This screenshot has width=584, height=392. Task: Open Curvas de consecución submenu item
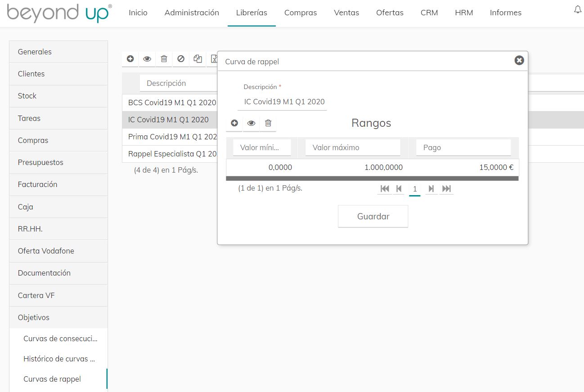coord(60,339)
